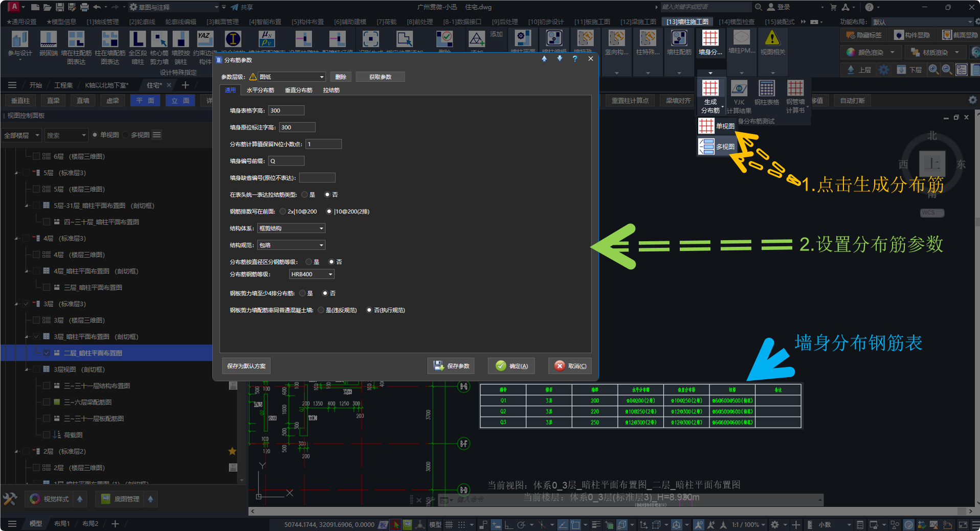The image size is (980, 531).
Task: Select the 2x|10@200 rebar format option
Action: pos(283,212)
